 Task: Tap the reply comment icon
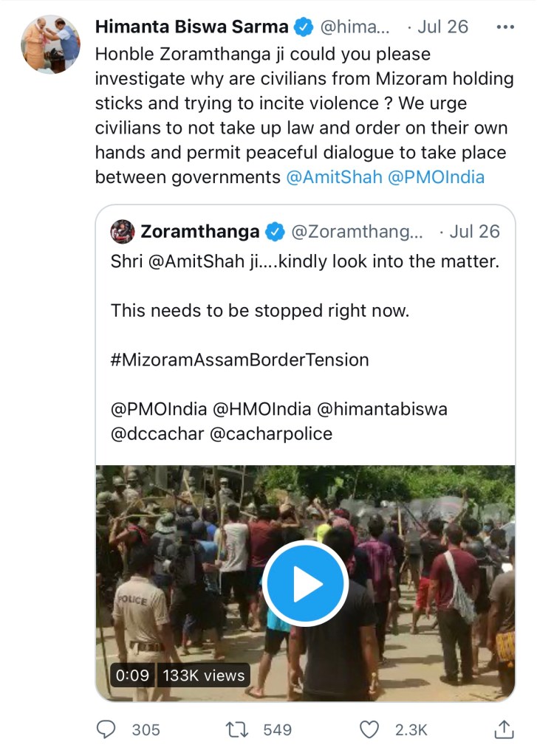pos(107,729)
